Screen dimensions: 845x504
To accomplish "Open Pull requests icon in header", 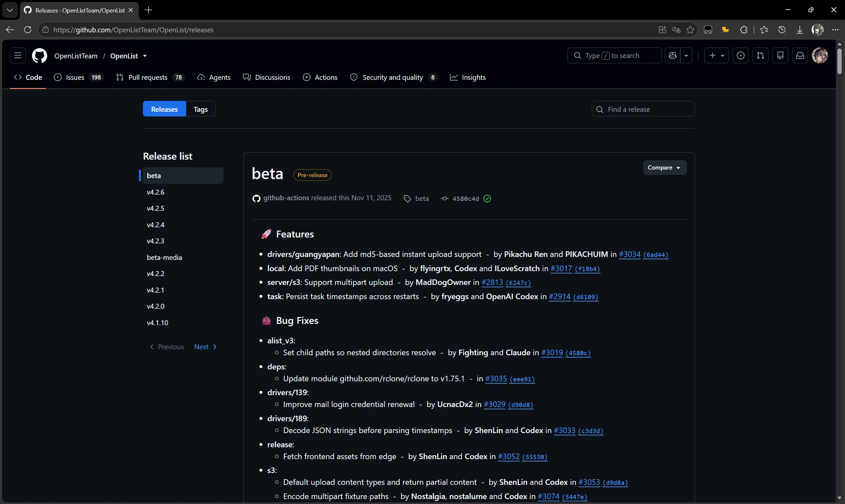I will click(760, 55).
